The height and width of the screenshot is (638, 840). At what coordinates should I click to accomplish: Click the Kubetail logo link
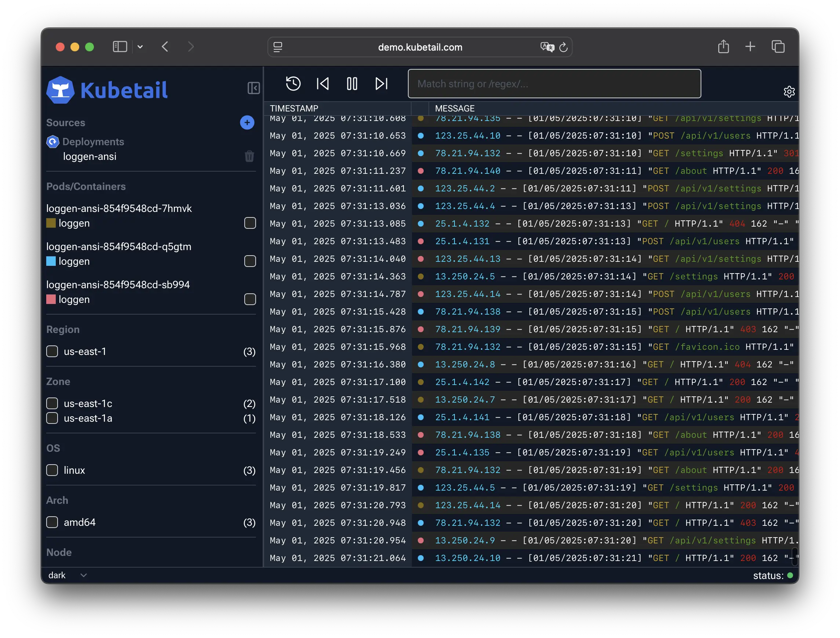pyautogui.click(x=107, y=90)
